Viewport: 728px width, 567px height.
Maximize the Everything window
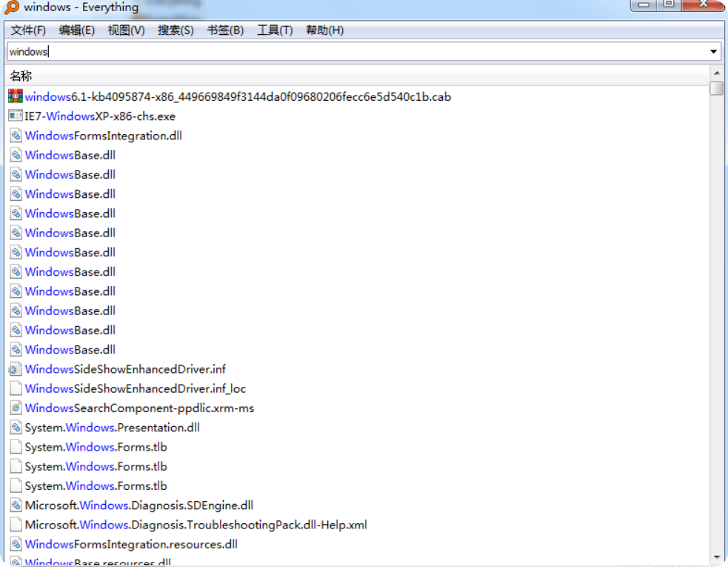tap(669, 4)
